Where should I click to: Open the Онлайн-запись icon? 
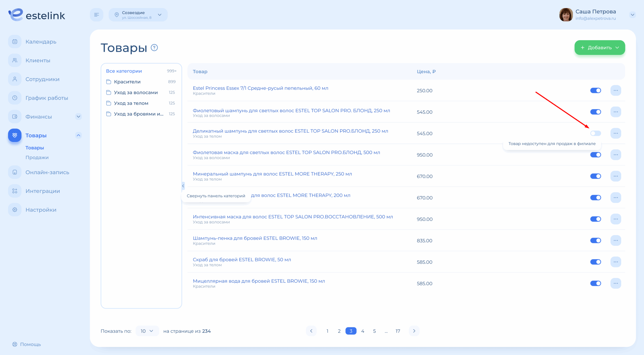pyautogui.click(x=15, y=172)
